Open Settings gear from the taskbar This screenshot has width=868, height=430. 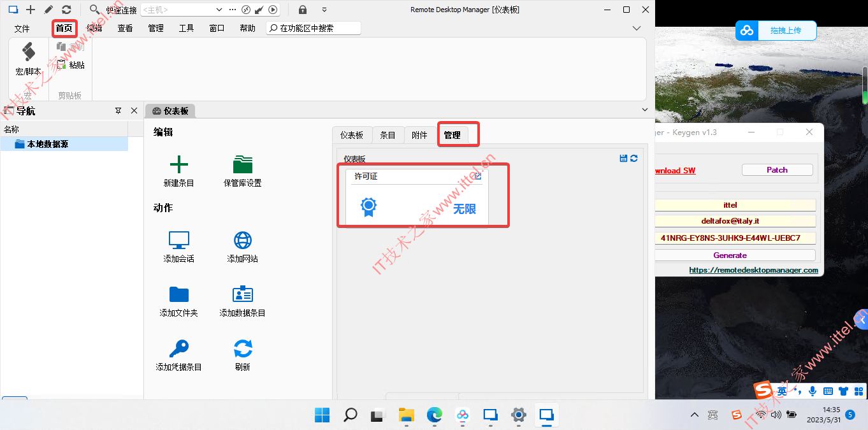tap(518, 415)
